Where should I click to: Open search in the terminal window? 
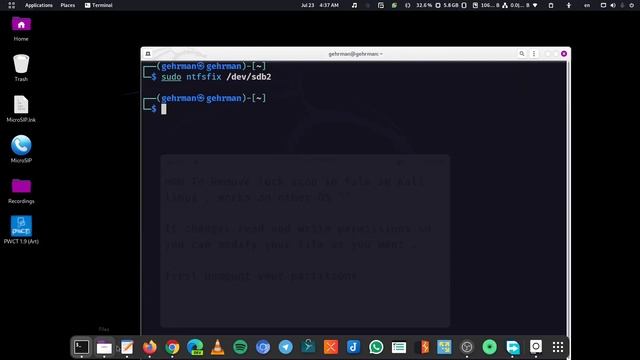[522, 54]
